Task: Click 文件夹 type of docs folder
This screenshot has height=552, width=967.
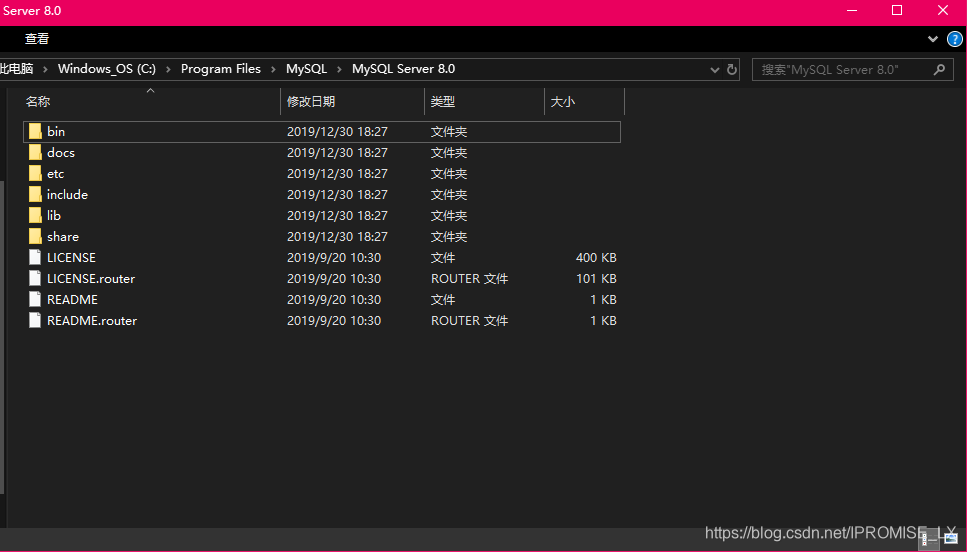Action: click(x=449, y=152)
